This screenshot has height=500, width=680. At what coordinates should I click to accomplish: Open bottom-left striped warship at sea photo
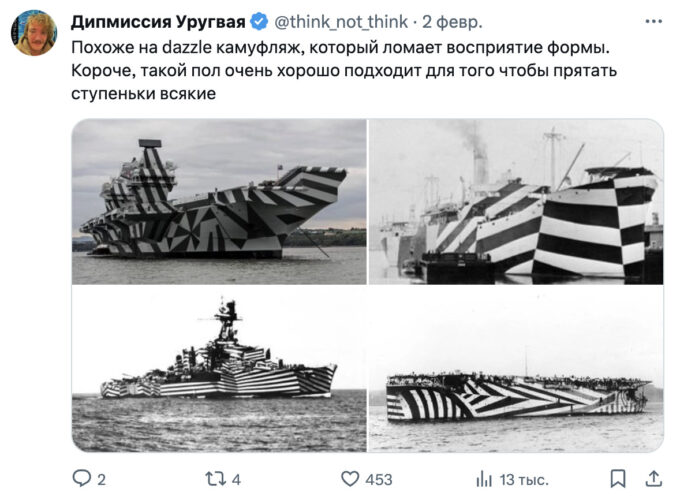(x=219, y=369)
